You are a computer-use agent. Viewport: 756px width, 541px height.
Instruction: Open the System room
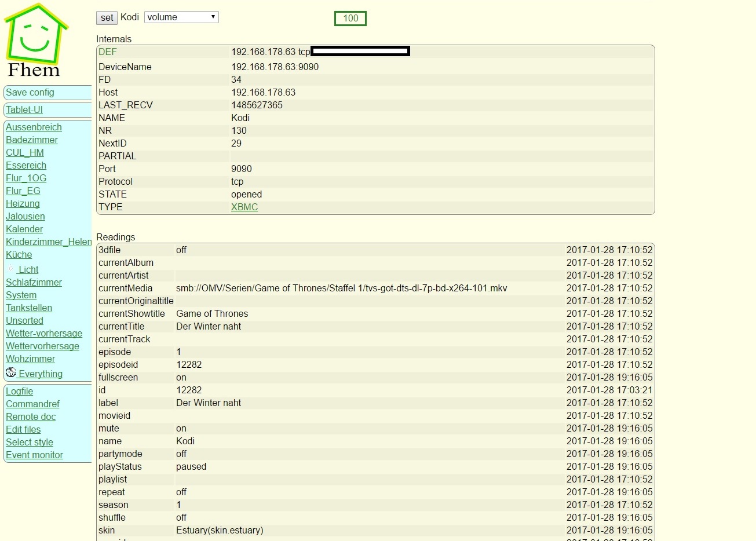(x=21, y=295)
